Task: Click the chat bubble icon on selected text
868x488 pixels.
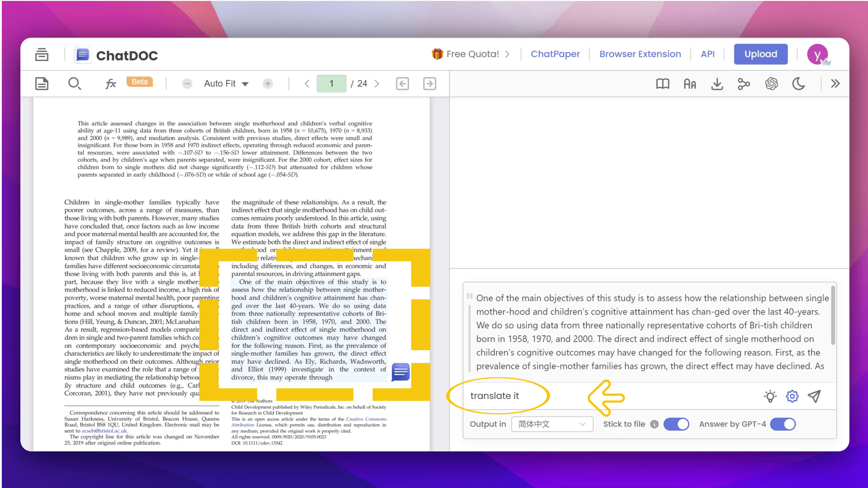Action: [401, 372]
